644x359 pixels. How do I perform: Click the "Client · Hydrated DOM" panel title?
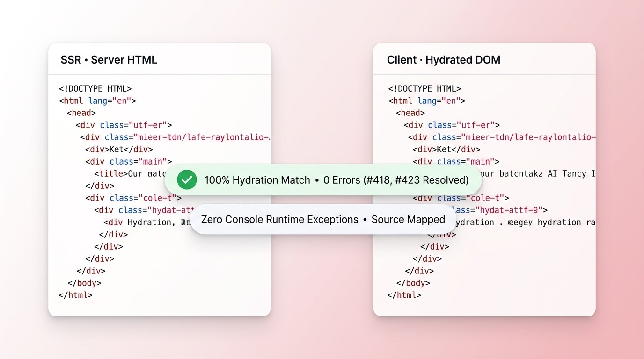click(x=444, y=60)
